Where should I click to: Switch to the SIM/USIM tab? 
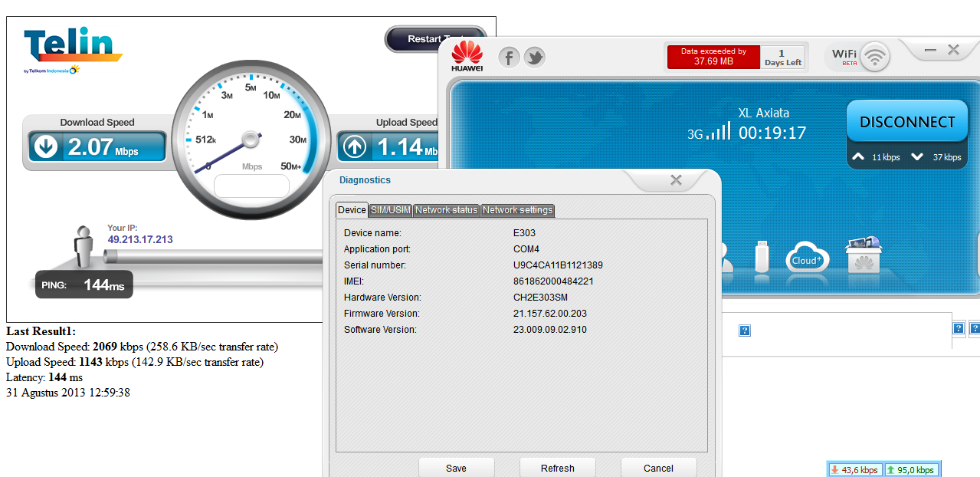coord(390,209)
